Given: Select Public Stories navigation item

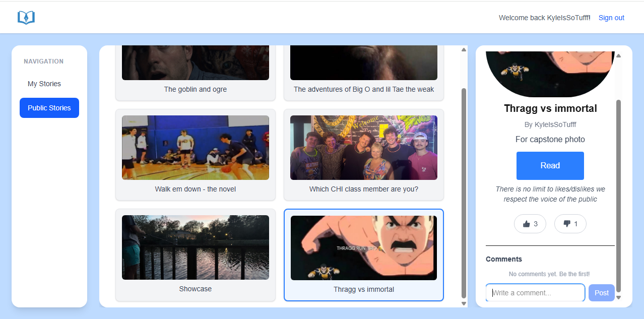Looking at the screenshot, I should (49, 108).
